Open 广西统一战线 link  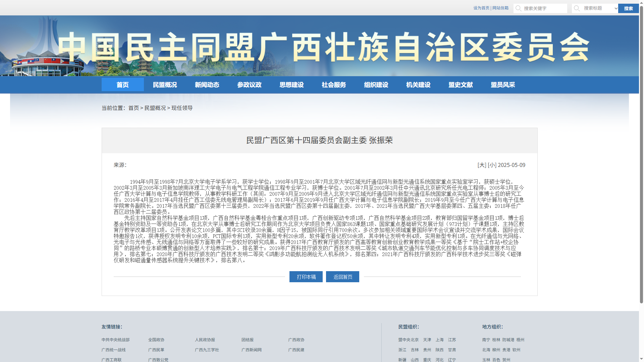[114, 350]
